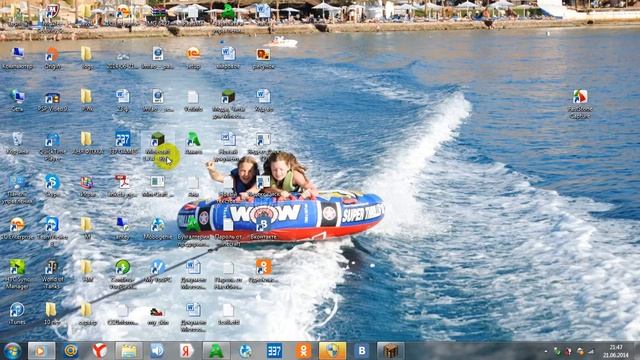Open the VK taskbar icon
The height and width of the screenshot is (360, 640).
(362, 351)
